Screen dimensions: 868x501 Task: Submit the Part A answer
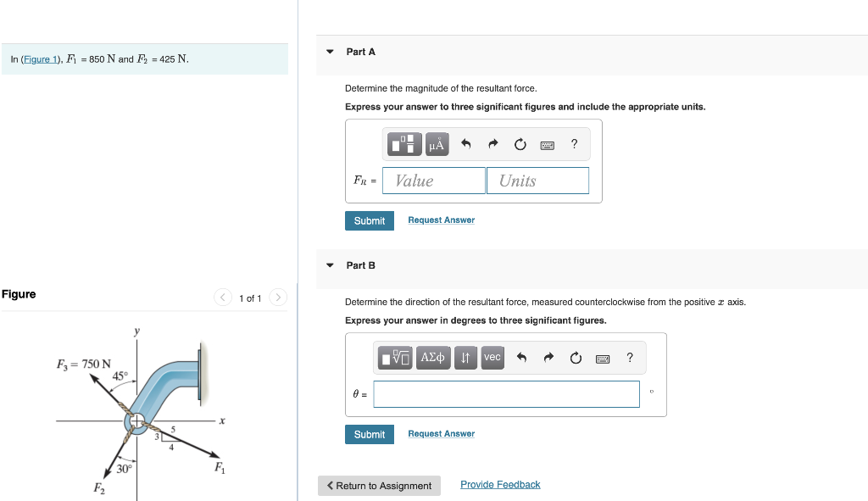click(369, 220)
